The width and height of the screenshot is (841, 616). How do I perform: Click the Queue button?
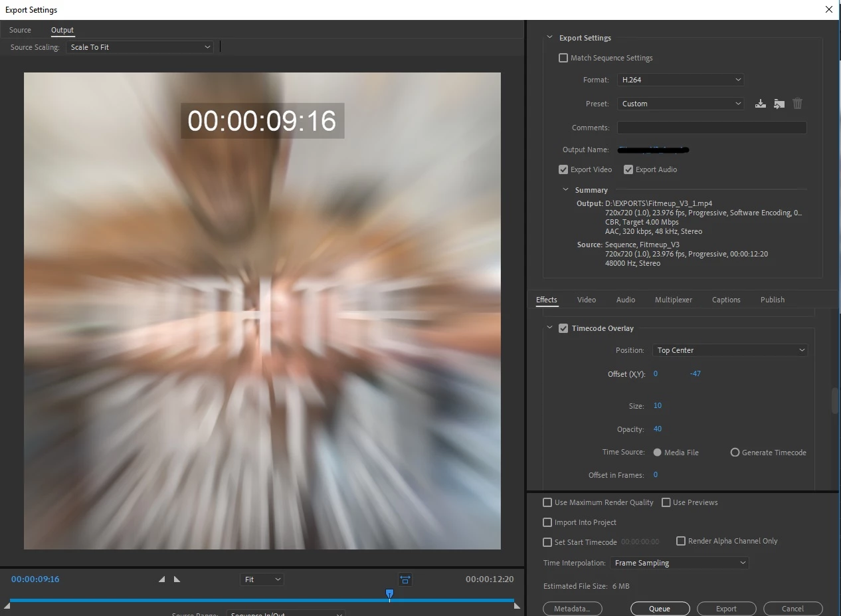click(x=660, y=609)
